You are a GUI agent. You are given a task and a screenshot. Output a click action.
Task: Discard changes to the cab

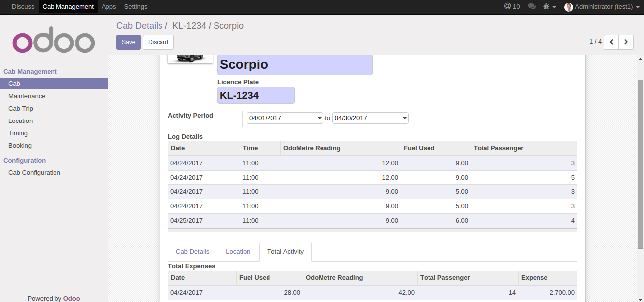[158, 42]
